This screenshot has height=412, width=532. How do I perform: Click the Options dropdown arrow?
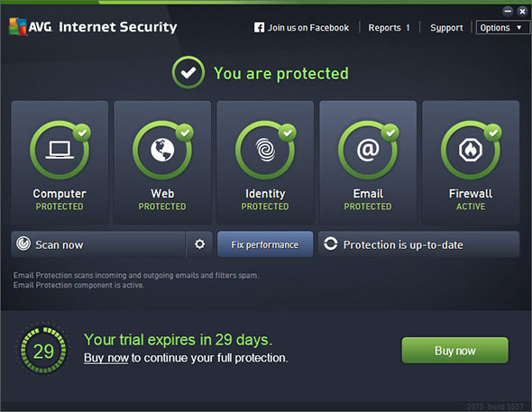point(518,27)
